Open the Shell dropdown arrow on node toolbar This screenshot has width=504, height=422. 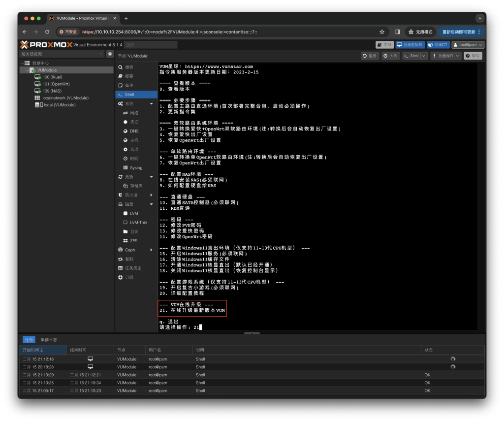[424, 56]
